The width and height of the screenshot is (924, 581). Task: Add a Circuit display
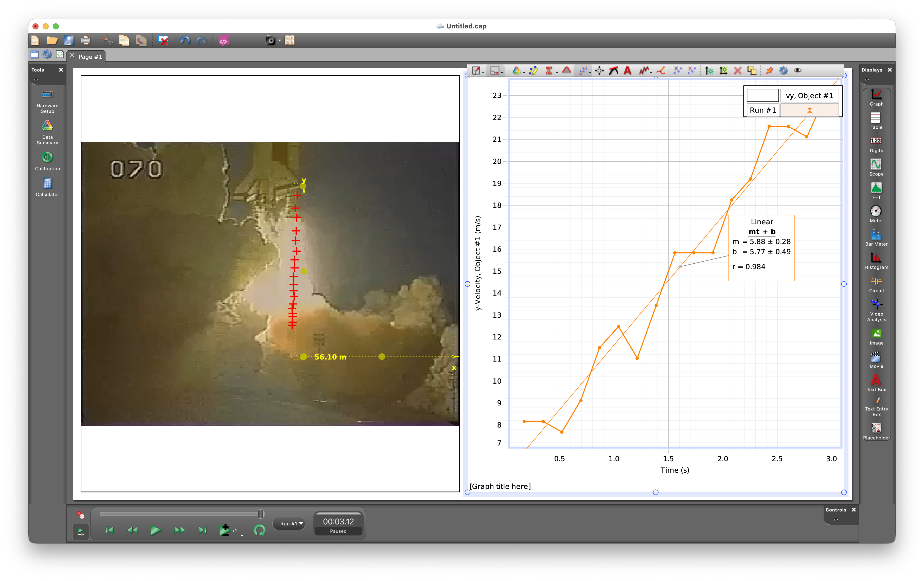tap(876, 285)
